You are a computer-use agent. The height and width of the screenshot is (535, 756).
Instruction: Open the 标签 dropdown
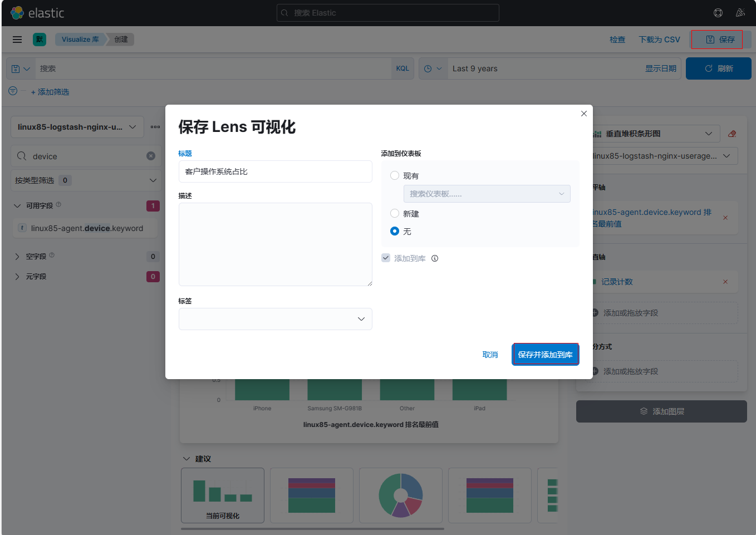pyautogui.click(x=275, y=319)
